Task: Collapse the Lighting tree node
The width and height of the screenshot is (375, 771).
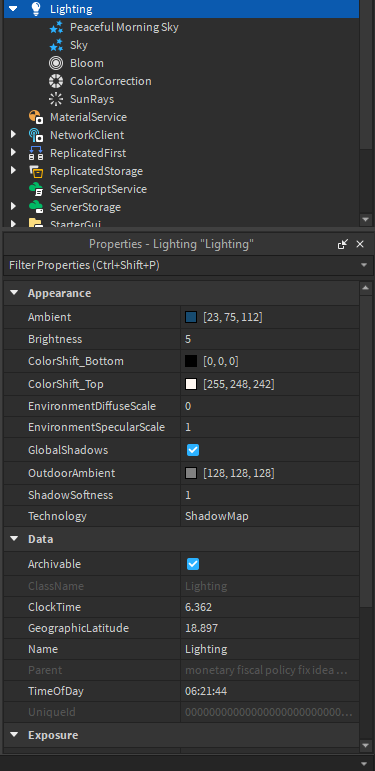Action: pyautogui.click(x=13, y=9)
